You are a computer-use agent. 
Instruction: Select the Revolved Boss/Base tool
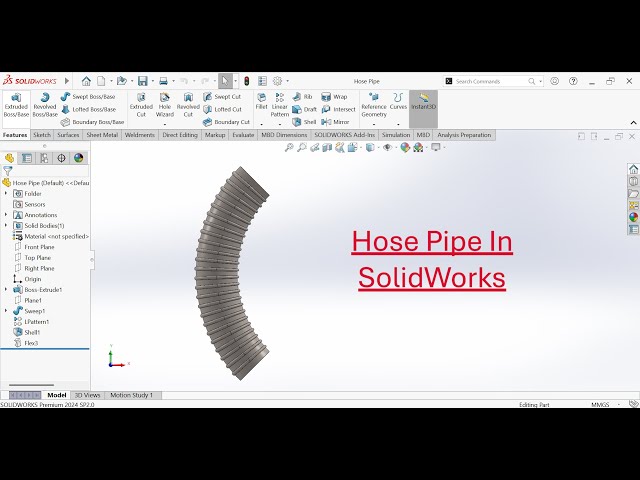[45, 105]
